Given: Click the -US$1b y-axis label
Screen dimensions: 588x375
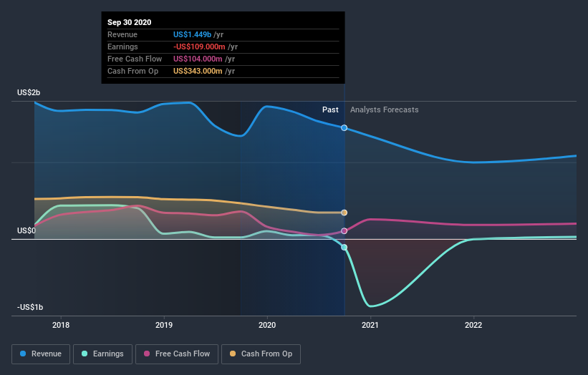Looking at the screenshot, I should (x=30, y=307).
